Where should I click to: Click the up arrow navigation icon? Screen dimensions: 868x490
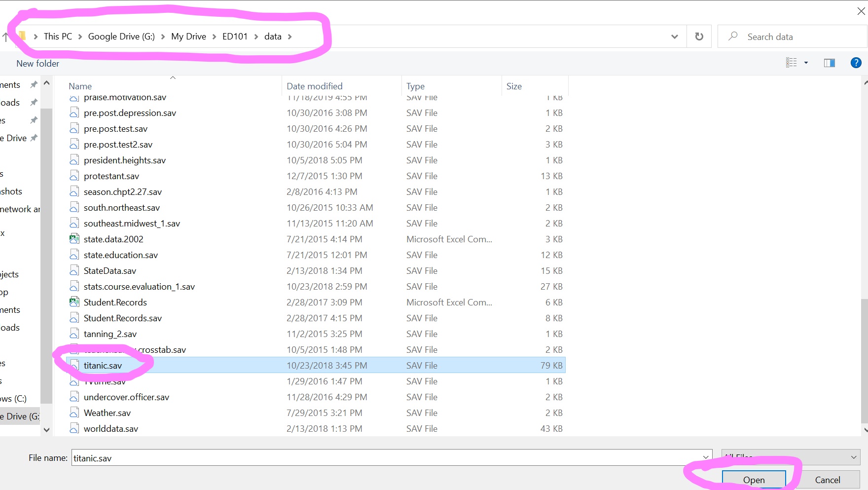tap(5, 37)
